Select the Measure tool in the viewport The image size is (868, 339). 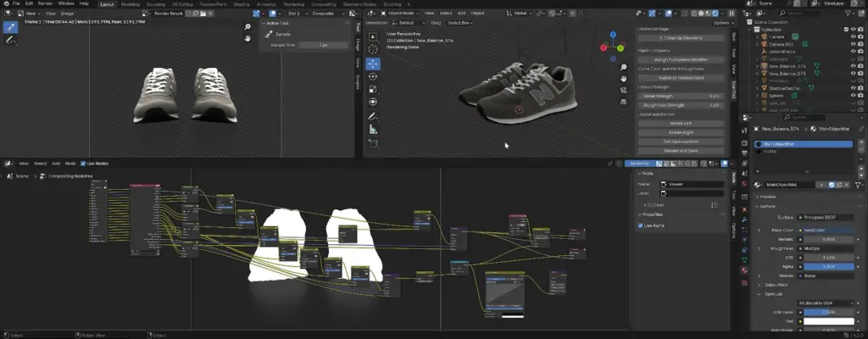(x=373, y=130)
